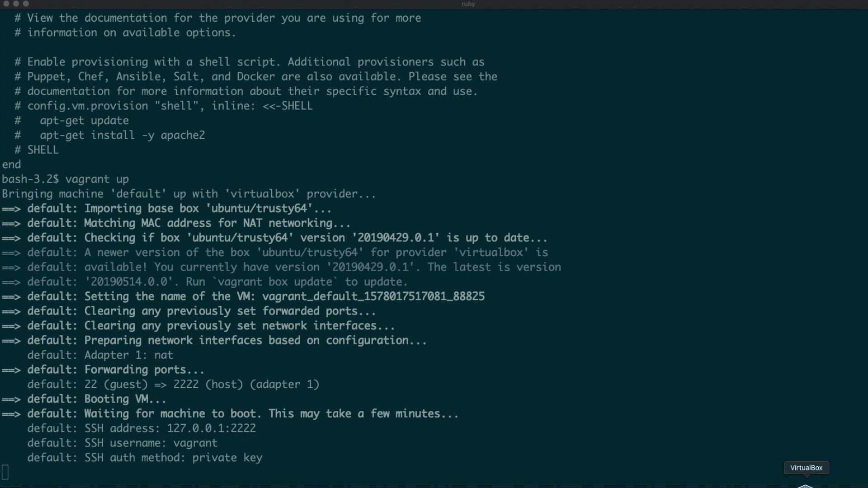The height and width of the screenshot is (488, 868).
Task: Close the terminal window
Action: [x=6, y=4]
